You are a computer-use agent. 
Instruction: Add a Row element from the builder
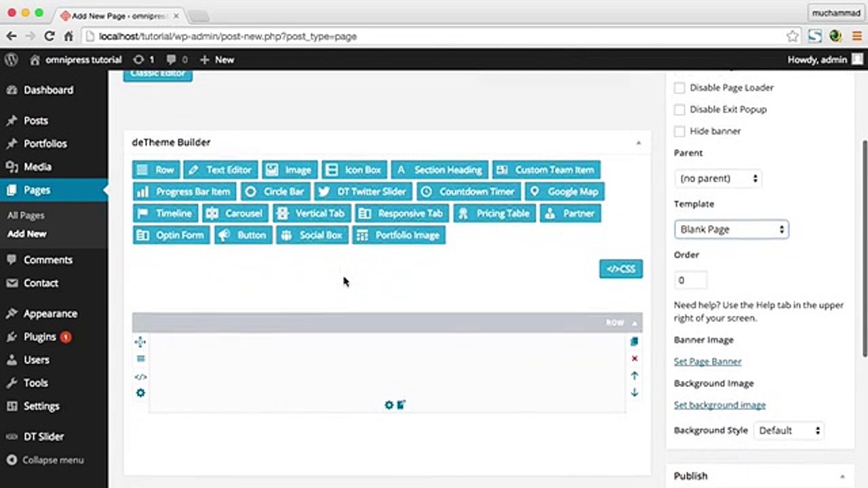(156, 170)
